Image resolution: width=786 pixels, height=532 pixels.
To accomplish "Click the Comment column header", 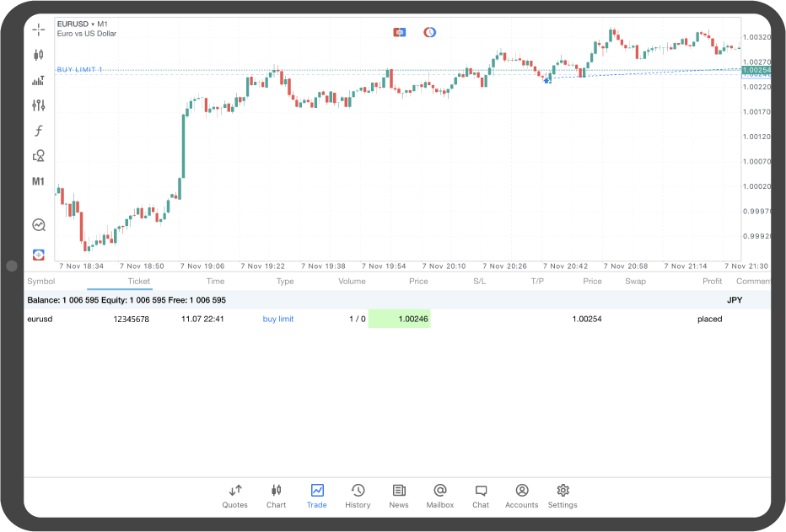I will [753, 282].
